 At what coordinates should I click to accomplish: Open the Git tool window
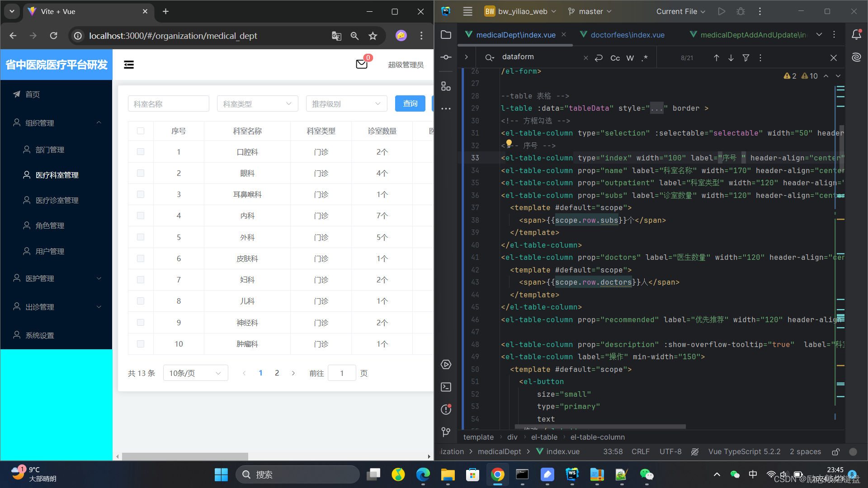[446, 432]
